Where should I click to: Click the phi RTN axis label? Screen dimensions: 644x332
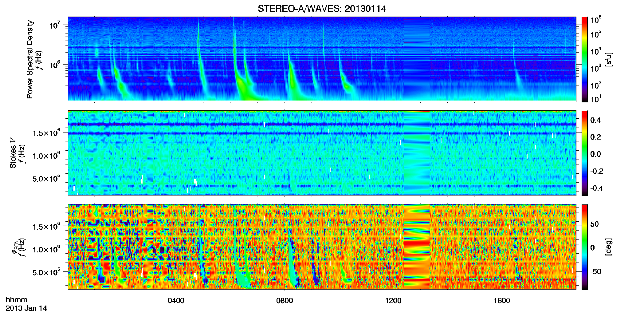[x=14, y=247]
